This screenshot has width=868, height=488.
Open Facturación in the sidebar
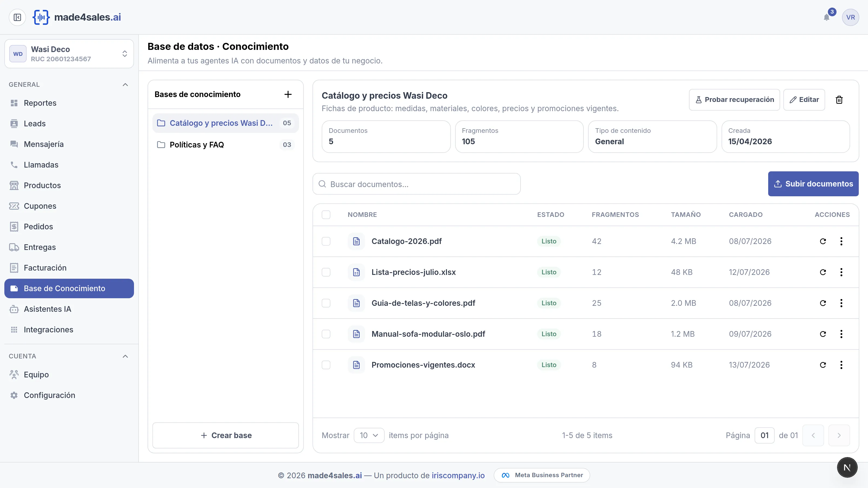click(69, 268)
